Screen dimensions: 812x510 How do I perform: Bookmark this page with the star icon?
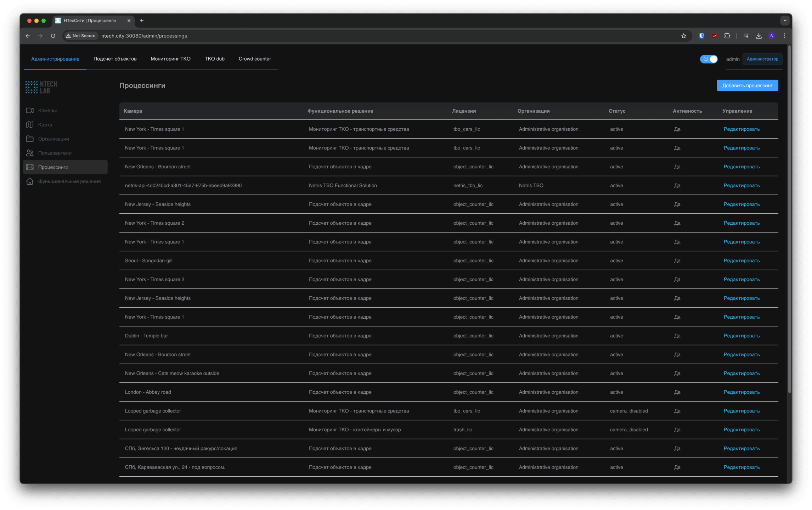click(x=683, y=36)
